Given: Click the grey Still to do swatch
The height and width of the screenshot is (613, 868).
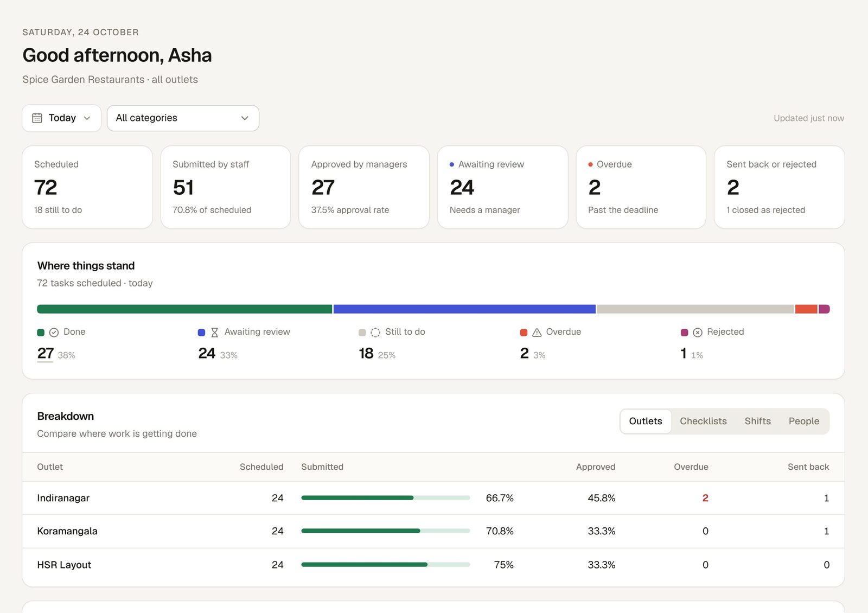Looking at the screenshot, I should coord(362,333).
